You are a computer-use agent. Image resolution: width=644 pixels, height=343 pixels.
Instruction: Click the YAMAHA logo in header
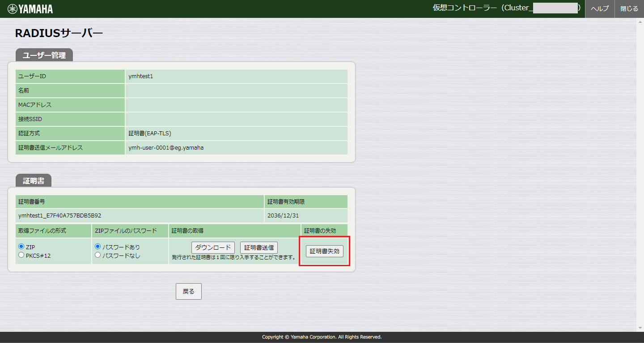point(30,9)
